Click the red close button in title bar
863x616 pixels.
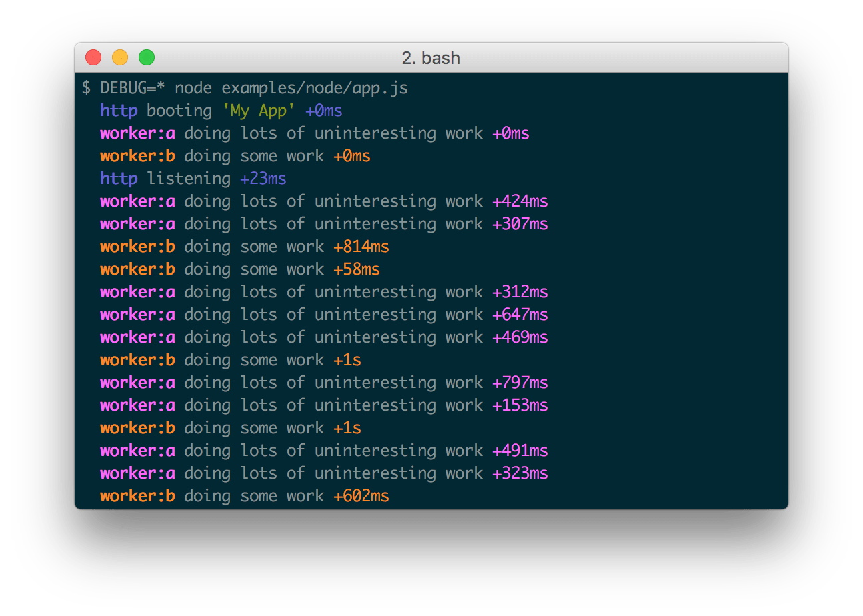pos(93,57)
